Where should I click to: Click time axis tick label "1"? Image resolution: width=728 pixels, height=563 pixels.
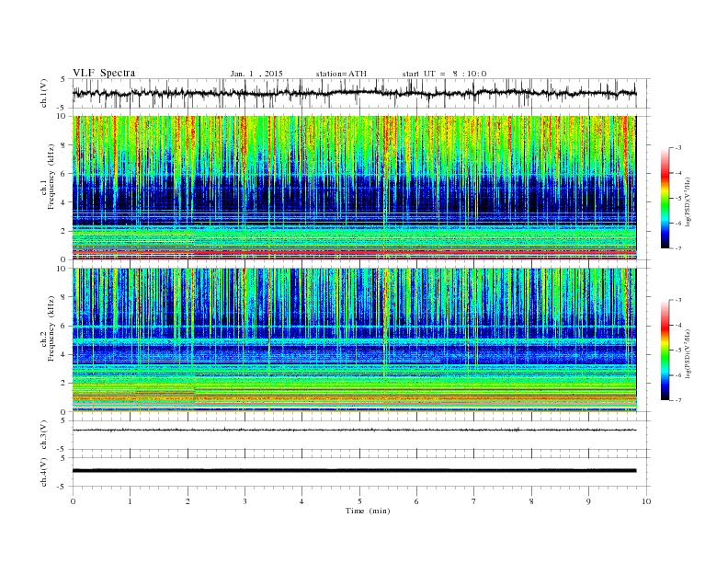130,501
